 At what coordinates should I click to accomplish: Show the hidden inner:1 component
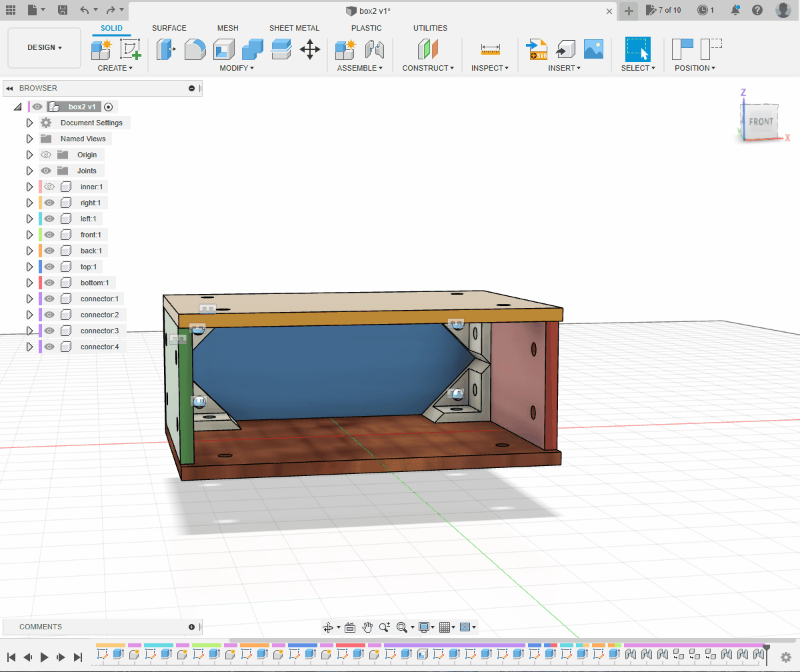coord(49,187)
